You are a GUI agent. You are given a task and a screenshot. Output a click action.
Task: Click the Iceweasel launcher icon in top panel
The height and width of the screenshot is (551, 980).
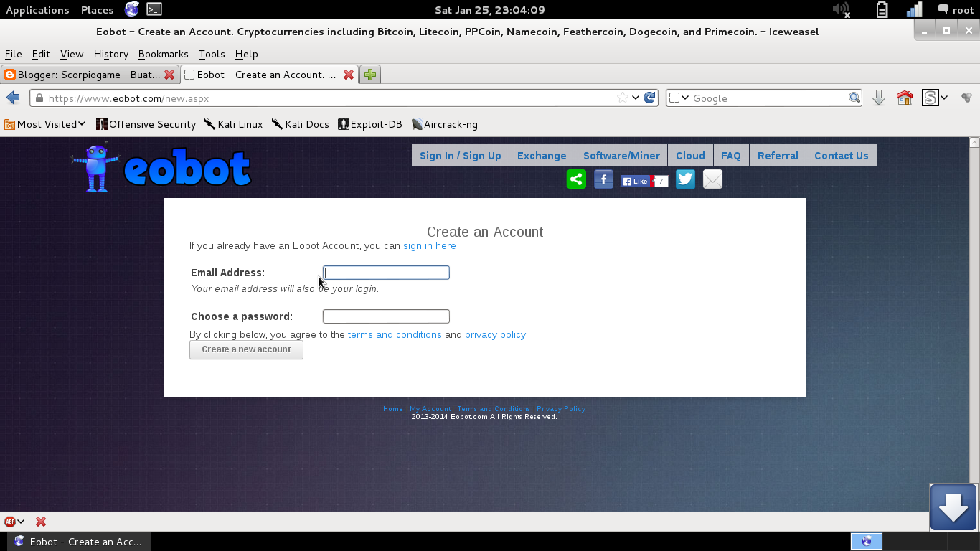tap(132, 9)
